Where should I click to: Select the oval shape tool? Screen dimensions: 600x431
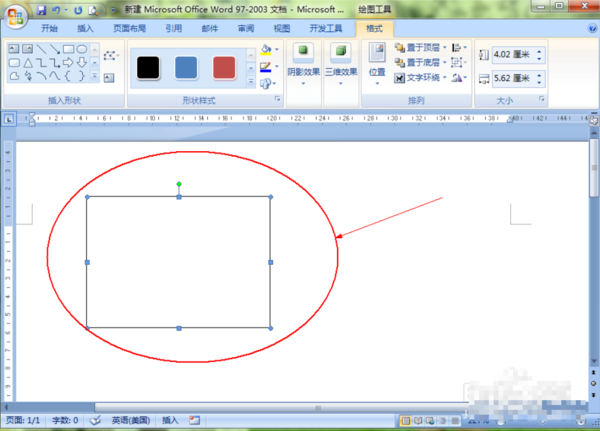pos(82,49)
